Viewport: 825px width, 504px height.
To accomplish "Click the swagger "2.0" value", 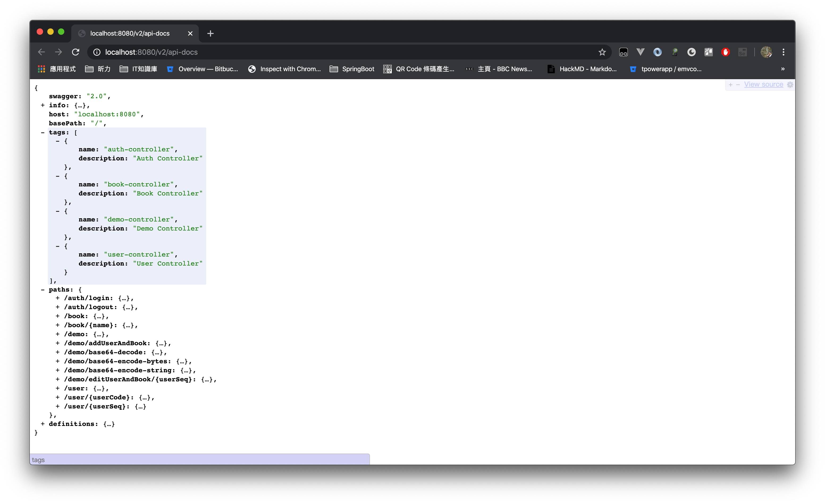I will click(96, 96).
